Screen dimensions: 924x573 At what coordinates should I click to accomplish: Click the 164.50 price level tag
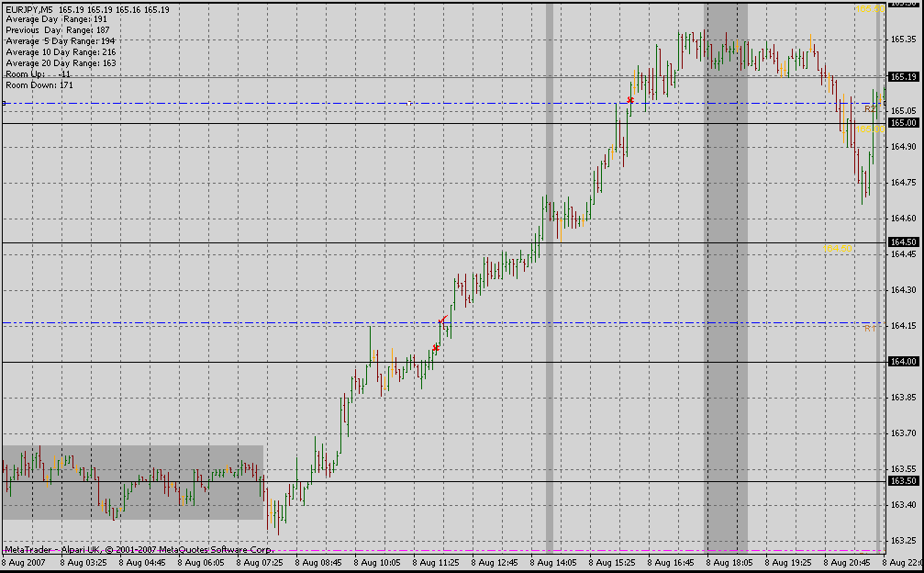[x=903, y=242]
